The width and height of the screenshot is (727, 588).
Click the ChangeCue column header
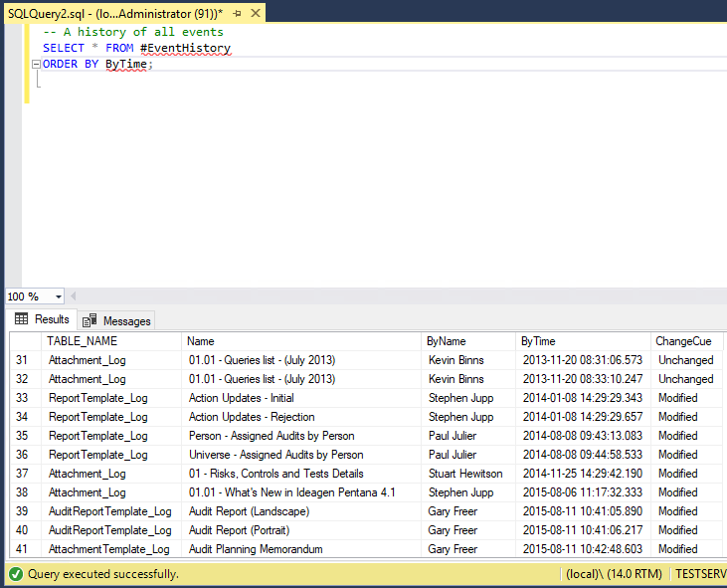coord(686,341)
